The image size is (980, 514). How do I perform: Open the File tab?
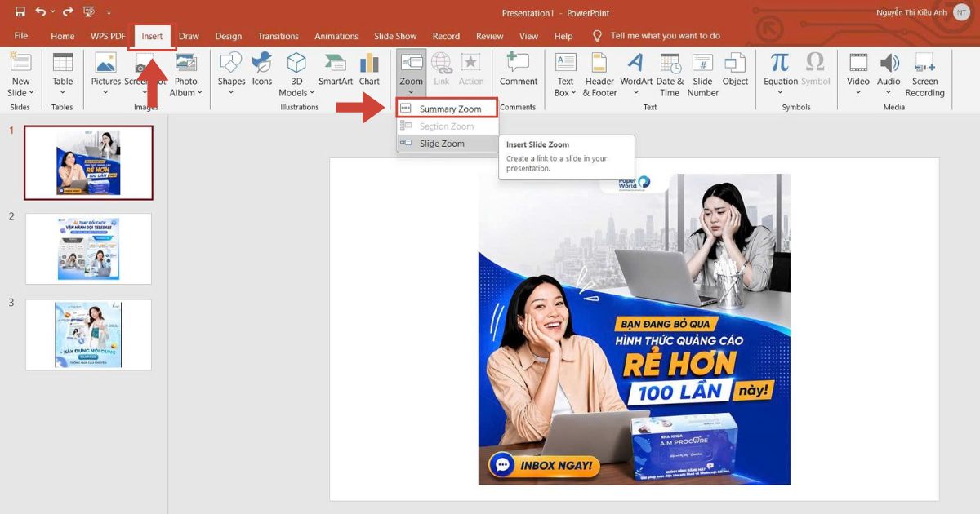pyautogui.click(x=21, y=36)
